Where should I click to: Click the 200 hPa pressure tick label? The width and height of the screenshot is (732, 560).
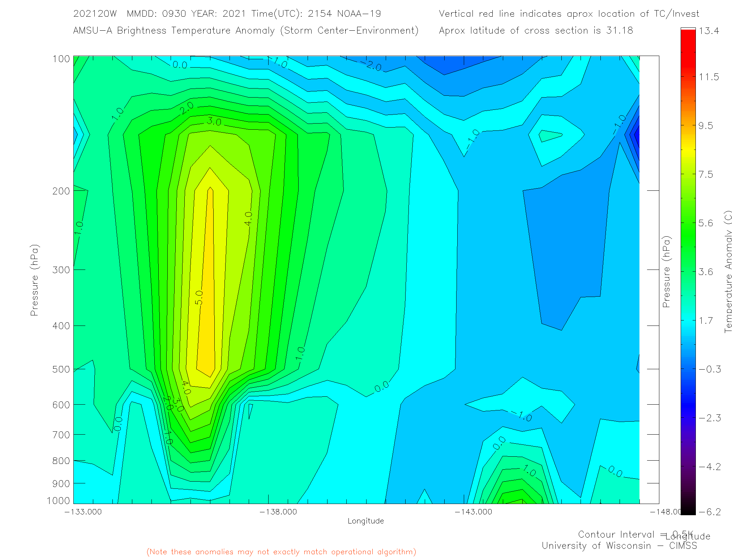coord(61,191)
